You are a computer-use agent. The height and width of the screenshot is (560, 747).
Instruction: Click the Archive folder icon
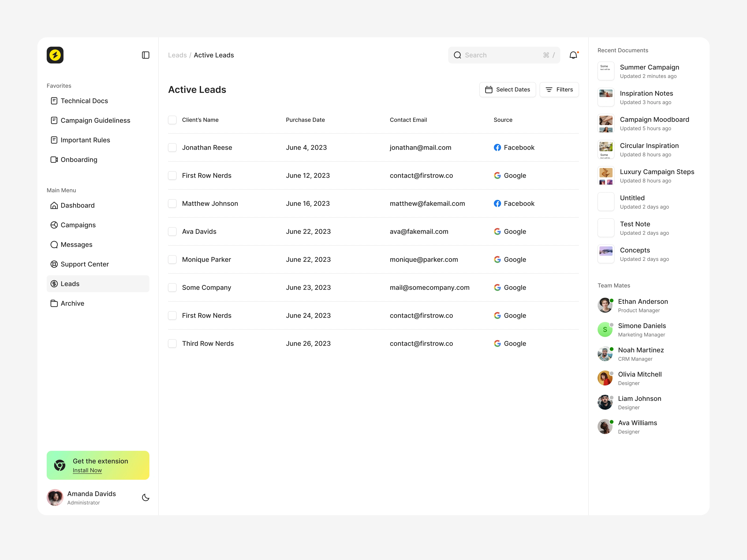[54, 304]
